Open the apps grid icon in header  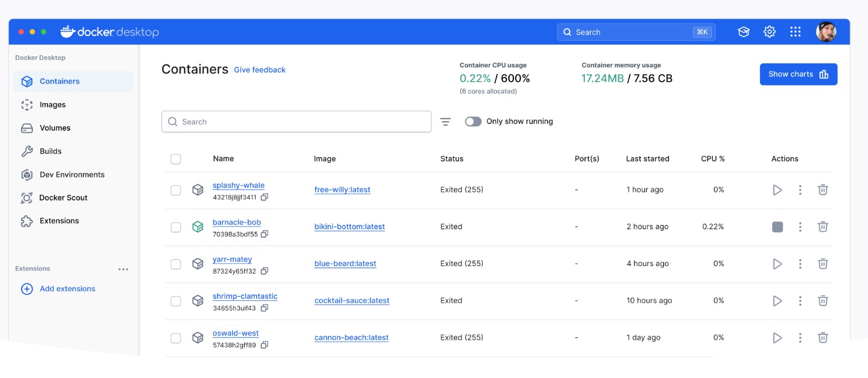click(x=795, y=32)
